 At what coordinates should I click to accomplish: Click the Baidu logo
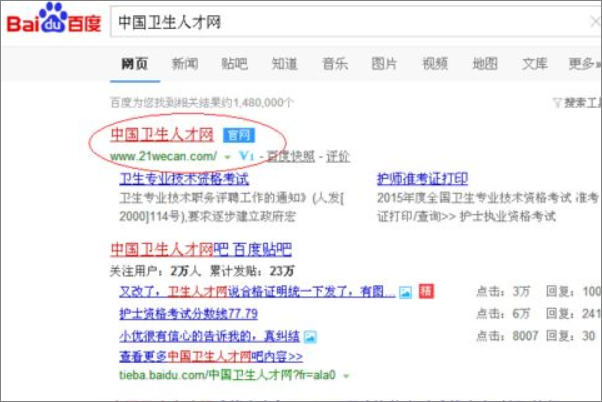pyautogui.click(x=54, y=18)
